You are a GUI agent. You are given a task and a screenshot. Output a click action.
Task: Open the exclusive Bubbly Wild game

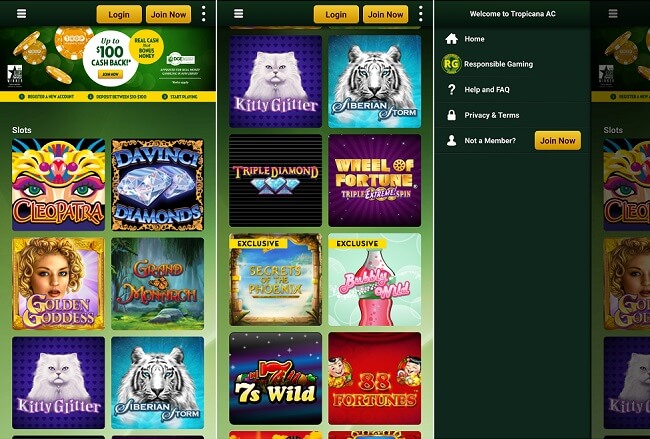pyautogui.click(x=374, y=279)
